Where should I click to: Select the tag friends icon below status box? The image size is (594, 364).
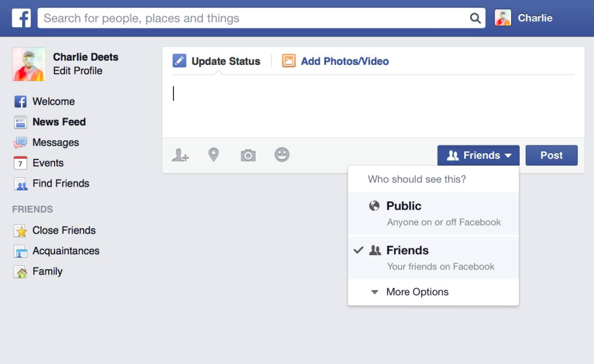pyautogui.click(x=180, y=155)
